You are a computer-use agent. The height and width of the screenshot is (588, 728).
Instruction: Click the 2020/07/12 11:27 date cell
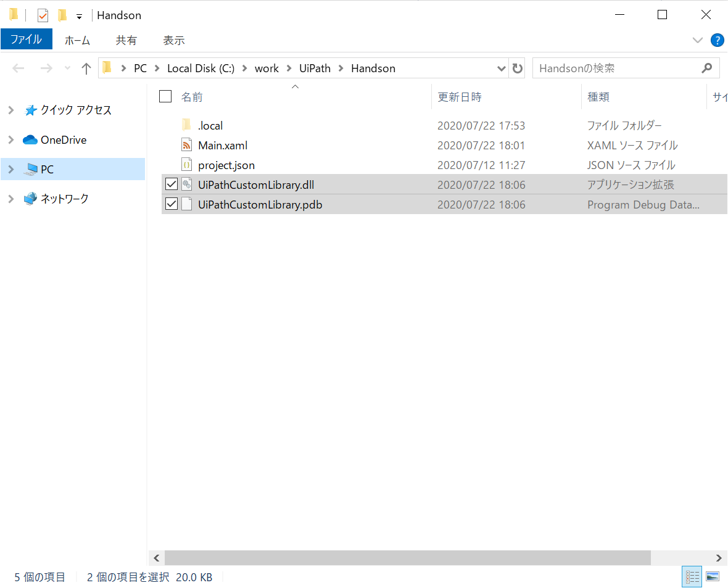(x=481, y=165)
